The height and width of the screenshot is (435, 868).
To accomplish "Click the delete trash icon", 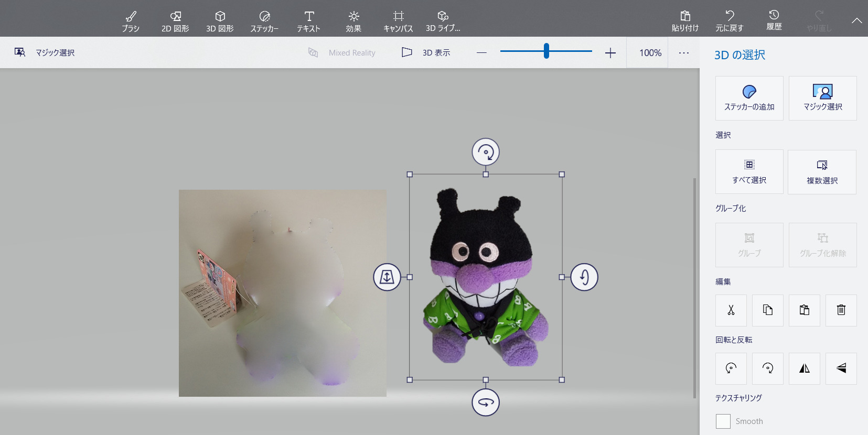I will pos(841,310).
